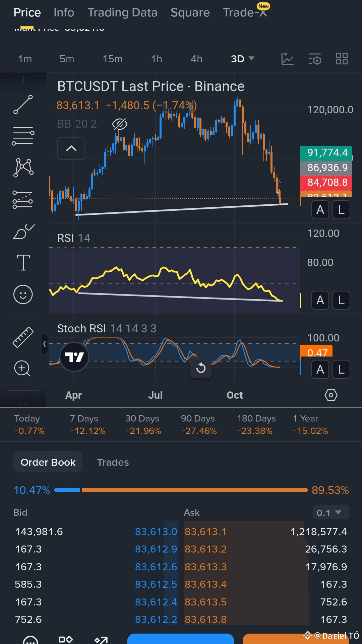362x644 pixels.
Task: Collapse the indicator legend chevron
Action: pyautogui.click(x=71, y=148)
